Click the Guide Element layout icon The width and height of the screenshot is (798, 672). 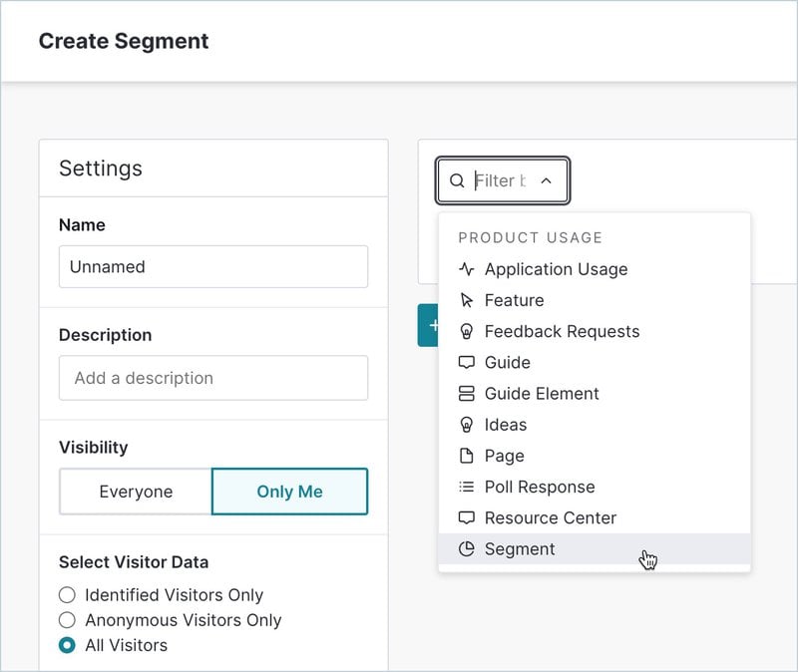point(466,394)
